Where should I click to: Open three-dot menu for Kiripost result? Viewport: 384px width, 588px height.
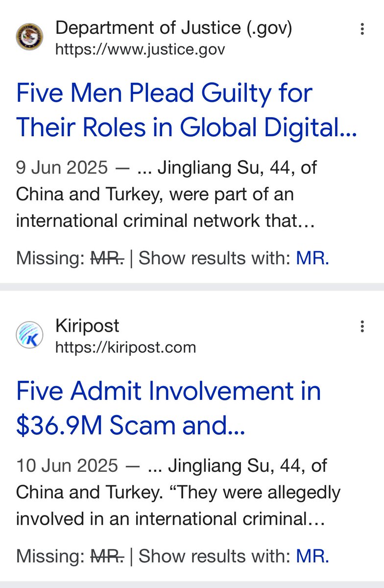(362, 326)
